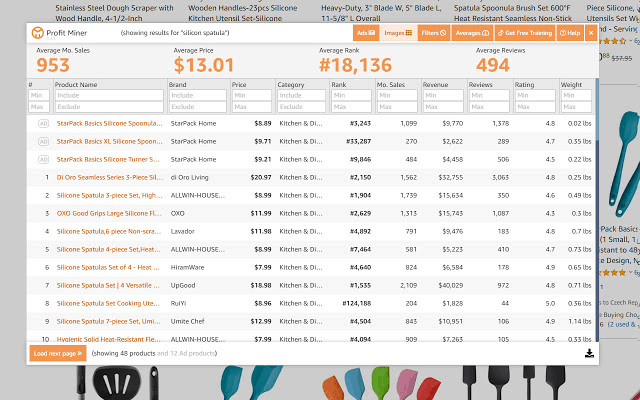Select the UpGood brand cell

[x=183, y=285]
